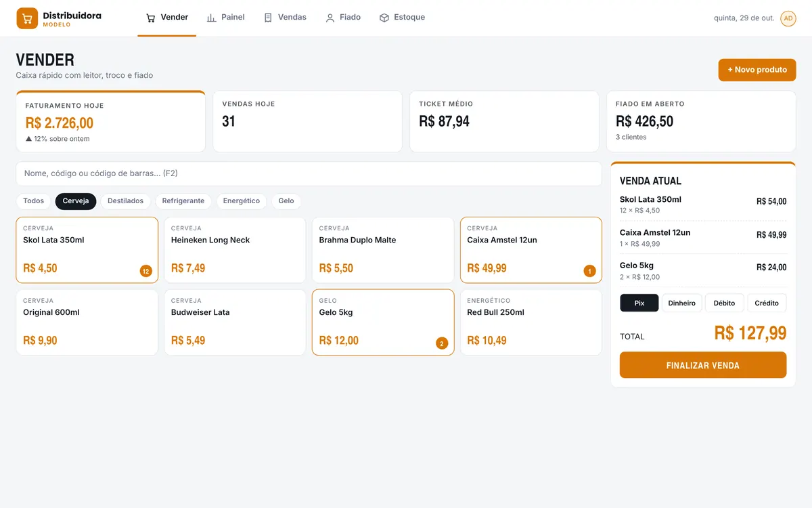Filter products by Energético
The width and height of the screenshot is (812, 508).
coord(242,201)
